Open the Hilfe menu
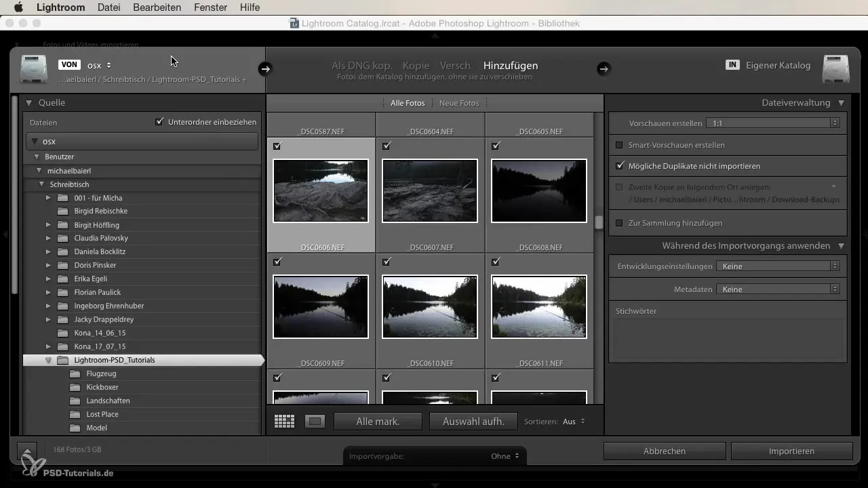Screen dimensions: 868x488 (250, 7)
